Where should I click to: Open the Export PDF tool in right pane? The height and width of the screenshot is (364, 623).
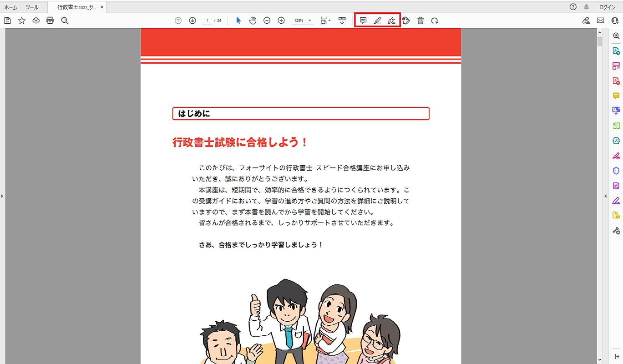click(616, 51)
